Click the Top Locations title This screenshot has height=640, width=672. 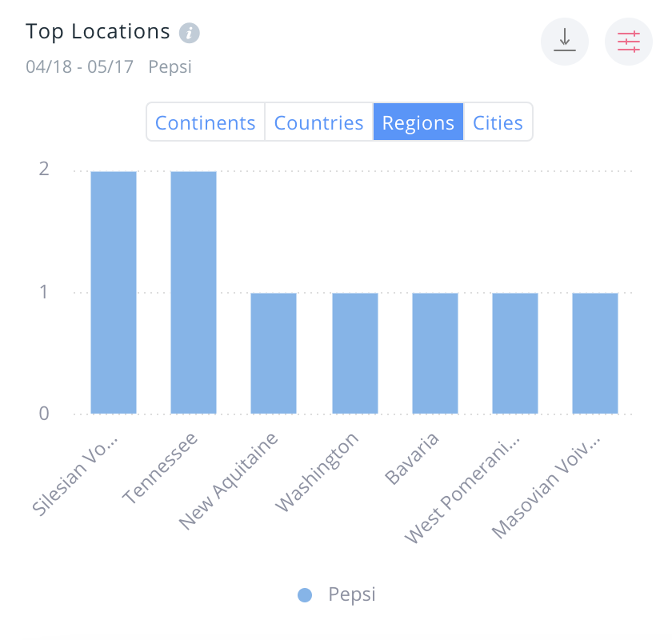pos(98,31)
